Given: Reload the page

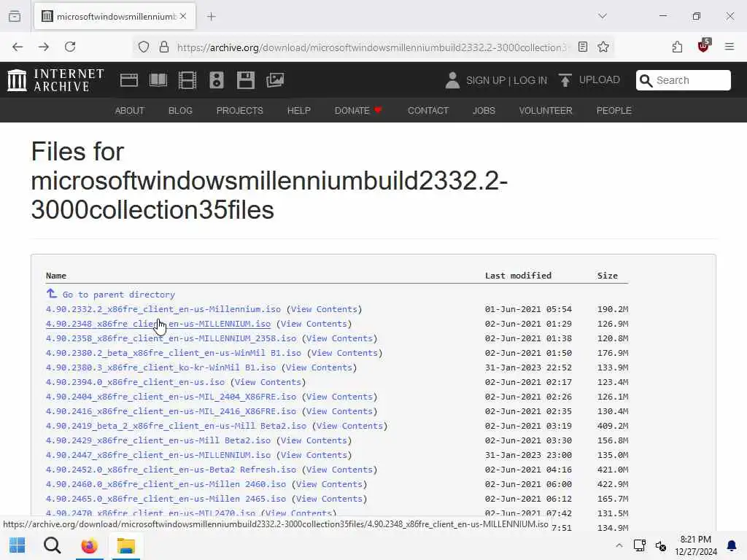Looking at the screenshot, I should coord(70,47).
